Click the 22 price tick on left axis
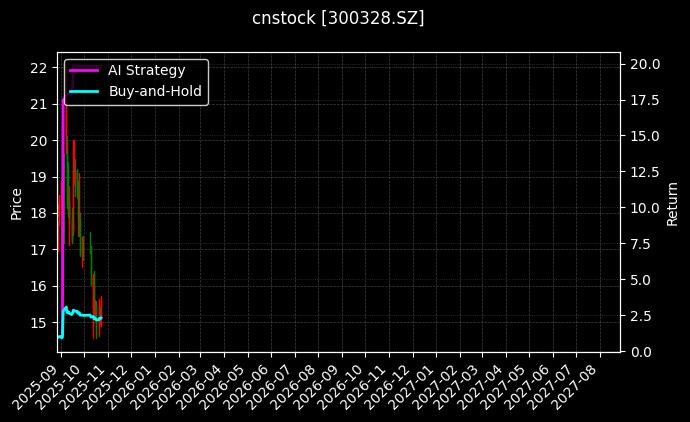The height and width of the screenshot is (422, 690). 38,68
